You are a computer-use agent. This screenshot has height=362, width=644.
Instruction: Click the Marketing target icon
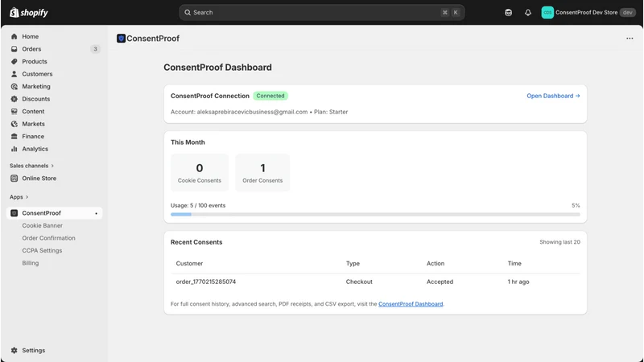[14, 87]
